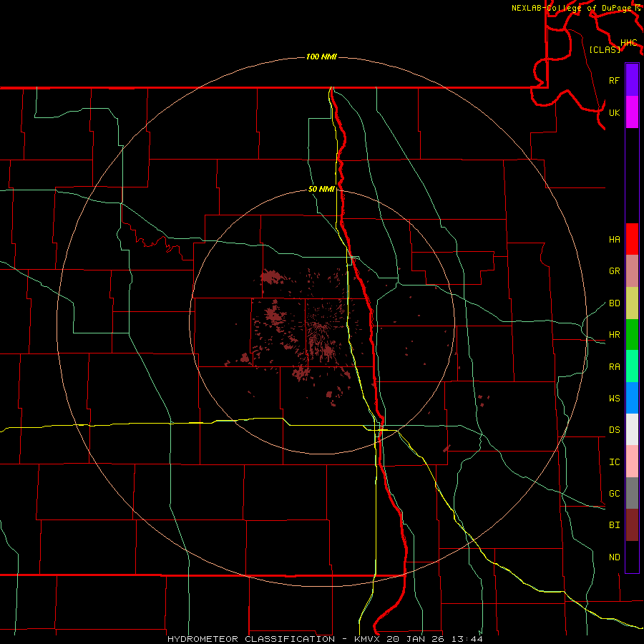Screen dimensions: 644x644
Task: Click the HR legend label
Action: (x=614, y=335)
